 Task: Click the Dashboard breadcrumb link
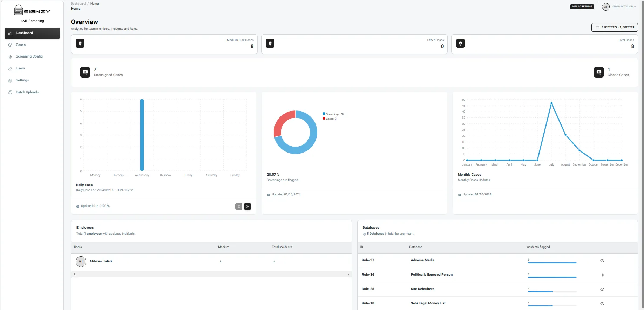78,4
